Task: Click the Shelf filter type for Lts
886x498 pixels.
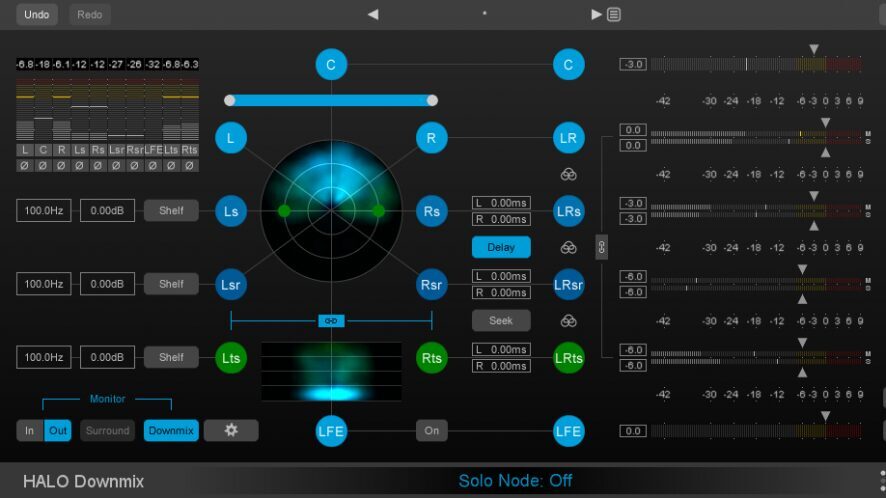Action: coord(171,357)
